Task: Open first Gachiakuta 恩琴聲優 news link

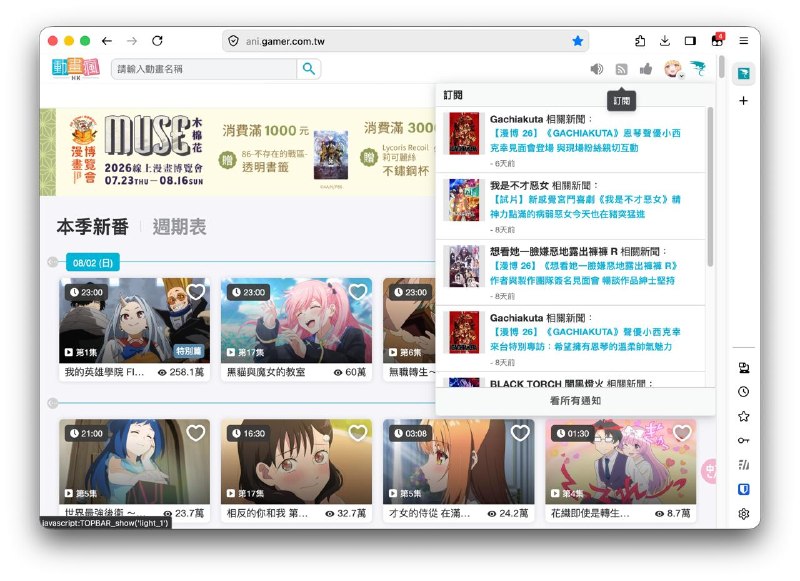Action: [585, 140]
